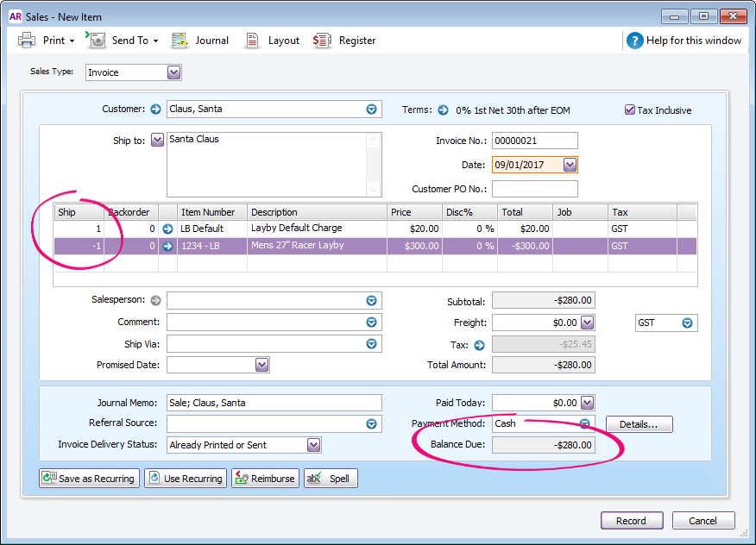
Task: Expand the Ship to address dropdown
Action: tap(157, 140)
